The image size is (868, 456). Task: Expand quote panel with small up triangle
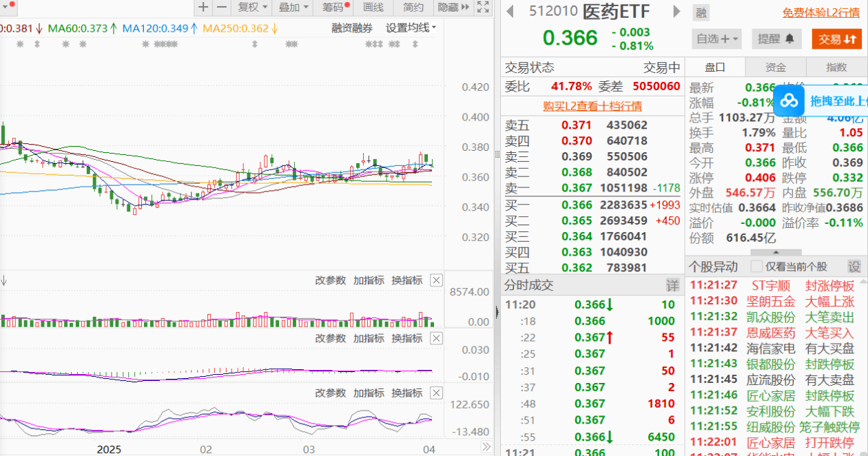click(776, 252)
